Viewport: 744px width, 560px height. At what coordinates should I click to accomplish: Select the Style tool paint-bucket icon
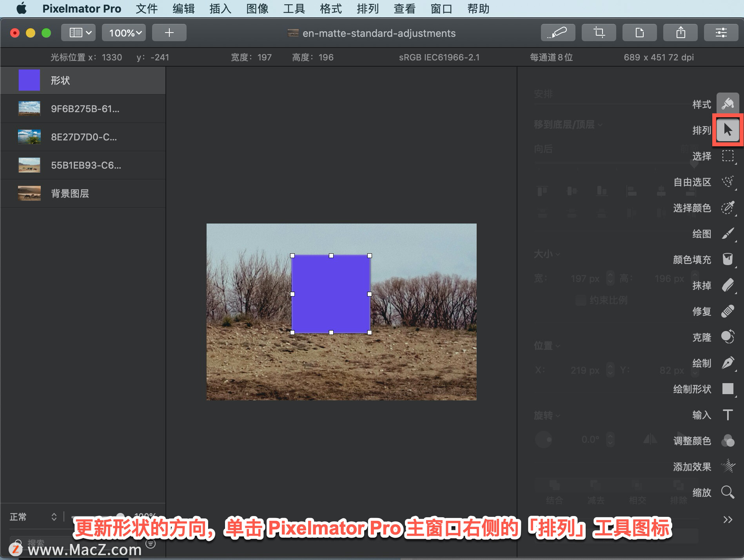click(728, 104)
